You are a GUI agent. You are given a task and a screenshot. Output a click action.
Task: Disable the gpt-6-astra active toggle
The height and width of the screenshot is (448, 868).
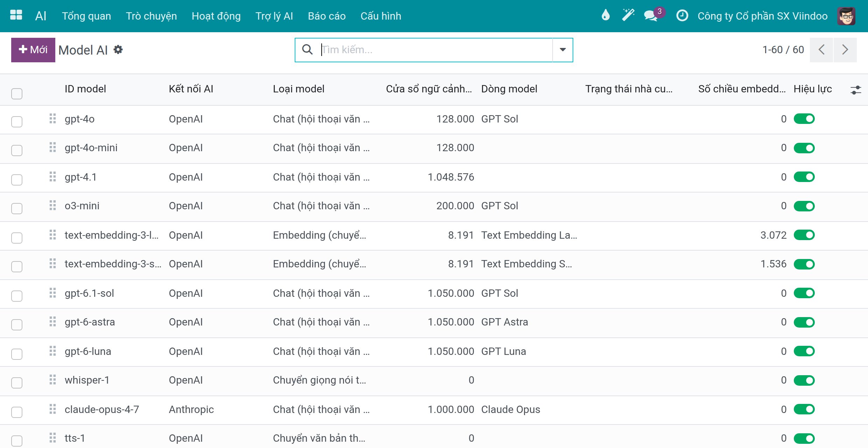click(804, 322)
